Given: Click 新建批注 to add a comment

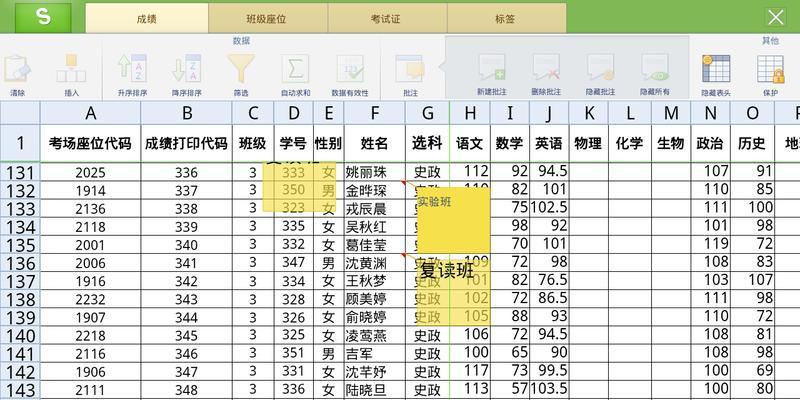Looking at the screenshot, I should click(x=492, y=72).
